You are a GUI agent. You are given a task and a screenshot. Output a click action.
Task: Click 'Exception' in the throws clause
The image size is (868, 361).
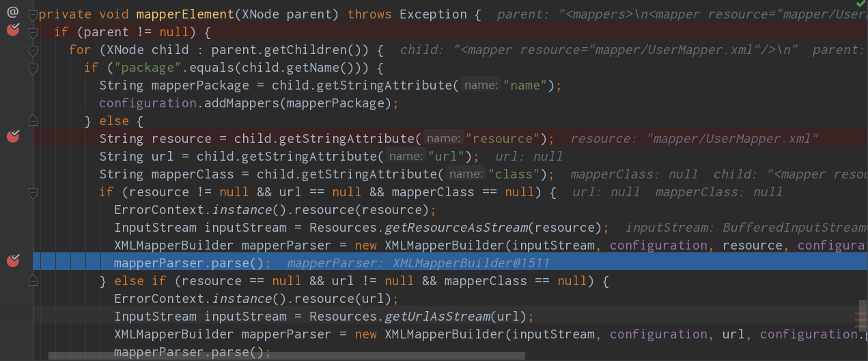[x=434, y=14]
